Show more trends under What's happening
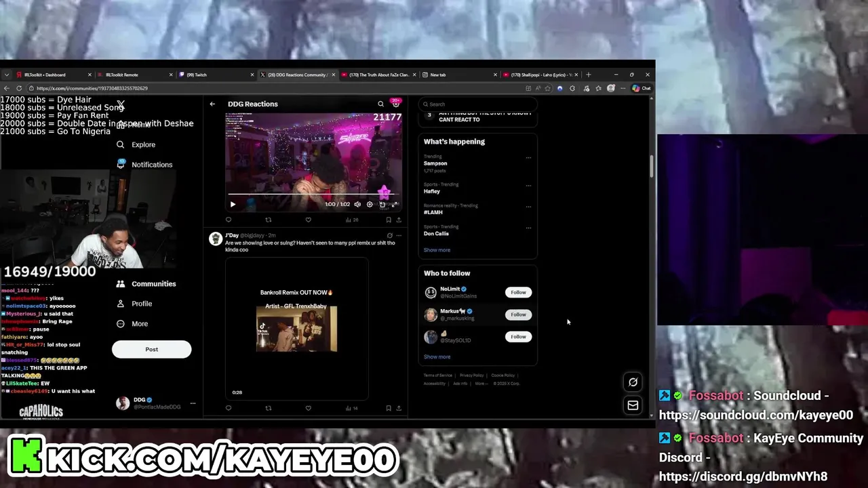This screenshot has height=488, width=868. [437, 250]
